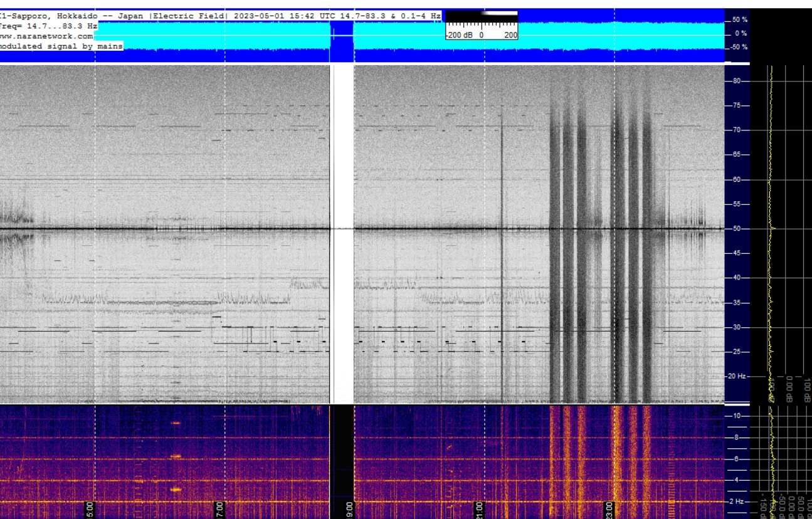Open the www.naranetwork.com link text
Image resolution: width=812 pixels, height=519 pixels.
pos(46,36)
